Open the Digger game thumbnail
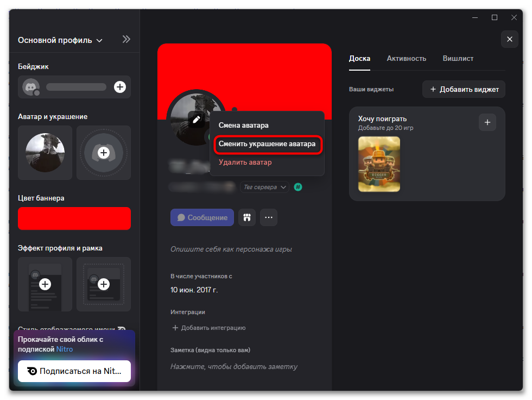 pos(379,164)
